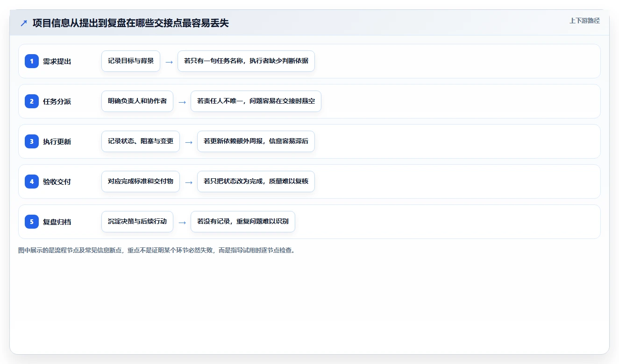Viewport: 619px width, 364px height.
Task: Click the 若没有记录，重复问题难以识别 box
Action: coord(243,222)
